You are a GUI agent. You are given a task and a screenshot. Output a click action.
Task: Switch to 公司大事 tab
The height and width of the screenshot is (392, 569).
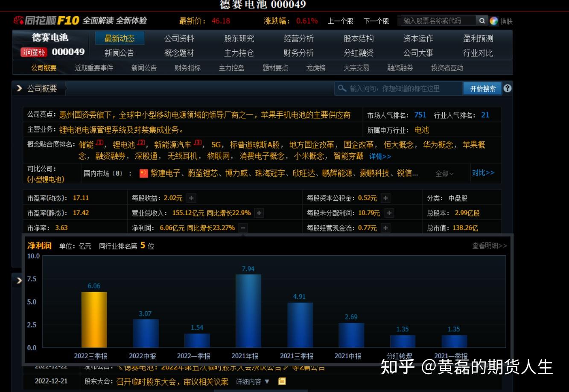click(418, 53)
